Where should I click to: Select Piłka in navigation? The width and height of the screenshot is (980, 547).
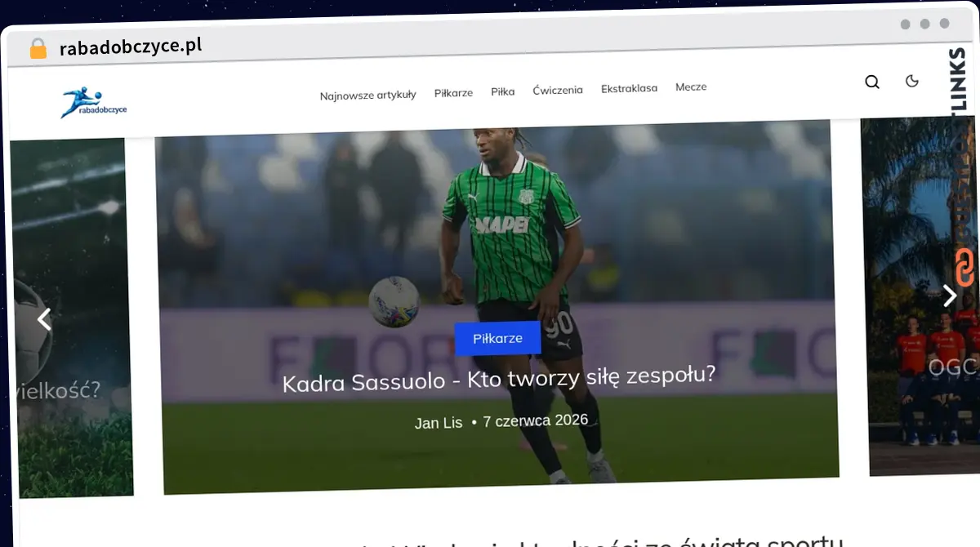coord(502,91)
